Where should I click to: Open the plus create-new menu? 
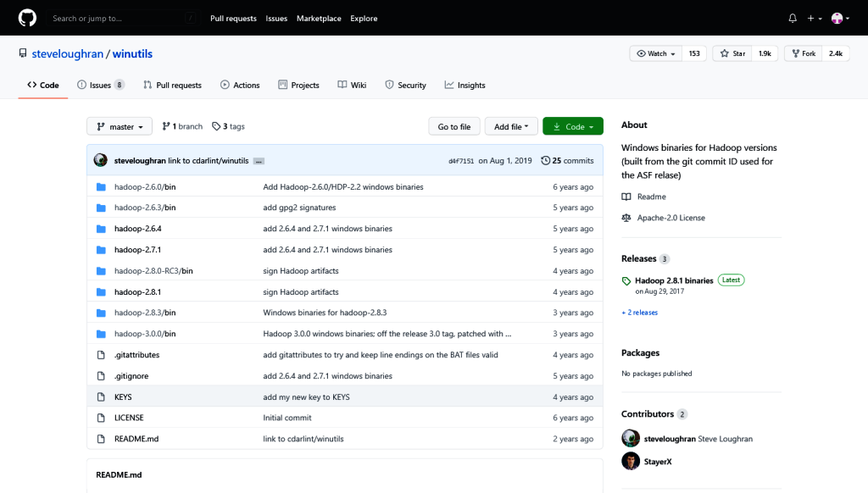coord(815,19)
